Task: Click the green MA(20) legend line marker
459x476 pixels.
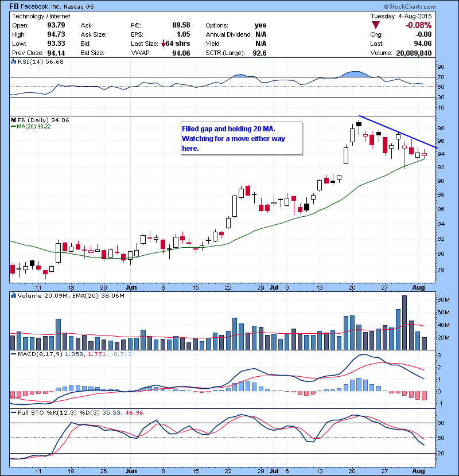Action: [13, 126]
